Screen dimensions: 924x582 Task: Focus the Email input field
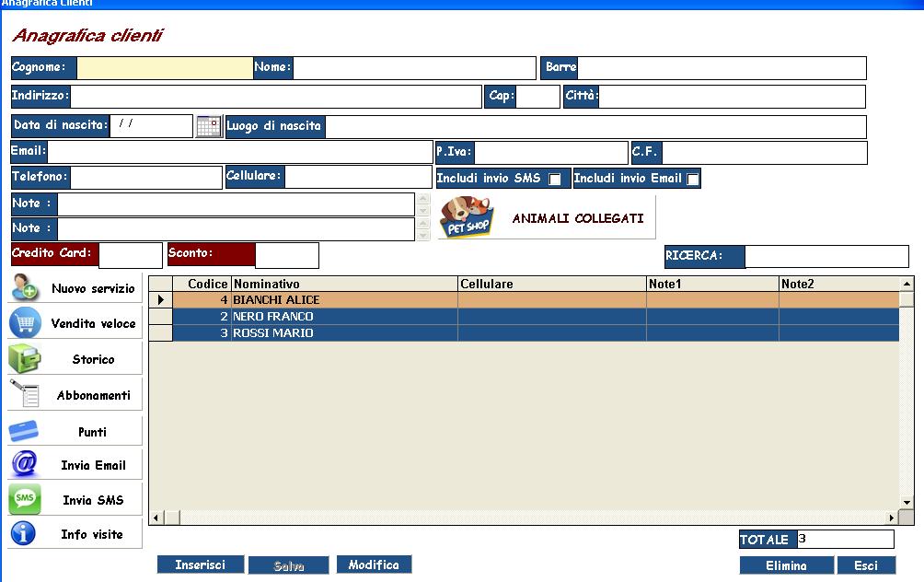pos(240,152)
